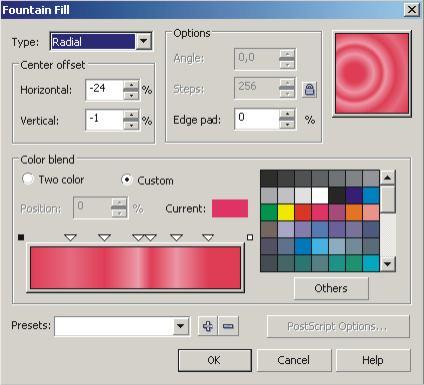This screenshot has width=424, height=385.
Task: Open the Type dropdown
Action: click(x=144, y=41)
